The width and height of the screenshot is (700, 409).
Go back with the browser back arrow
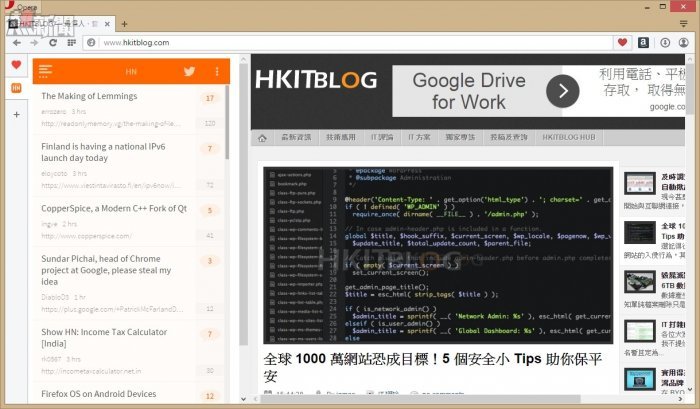[x=17, y=42]
